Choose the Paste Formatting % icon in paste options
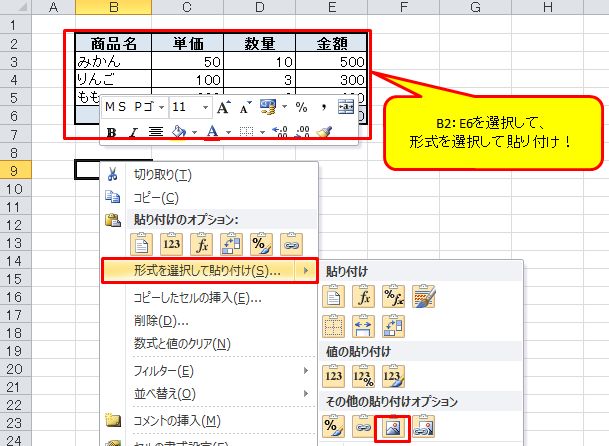Screen dimensions: 609x446 click(x=261, y=244)
